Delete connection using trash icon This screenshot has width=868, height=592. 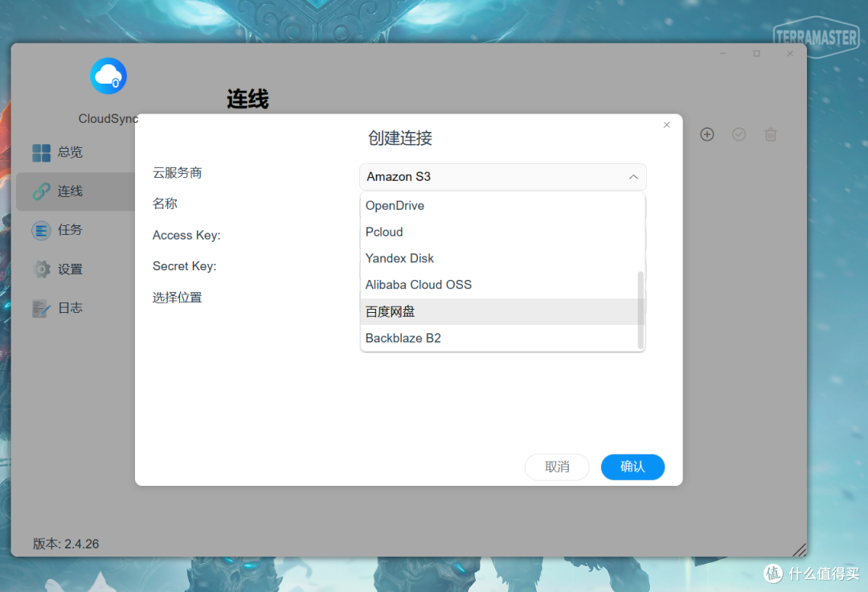click(771, 134)
